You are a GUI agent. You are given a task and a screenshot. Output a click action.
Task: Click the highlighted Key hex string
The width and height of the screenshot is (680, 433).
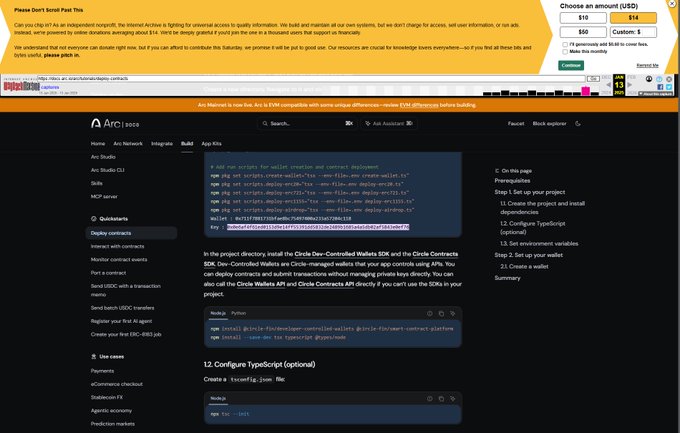pyautogui.click(x=318, y=227)
